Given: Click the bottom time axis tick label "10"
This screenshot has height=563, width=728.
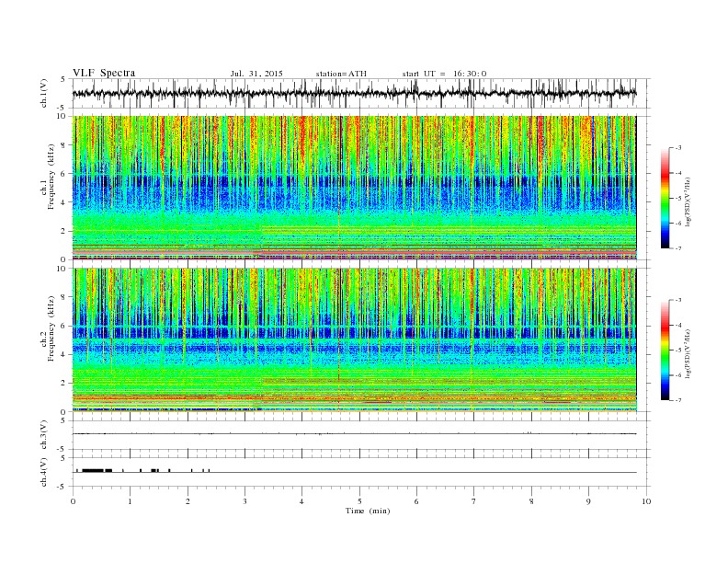Looking at the screenshot, I should click(646, 501).
